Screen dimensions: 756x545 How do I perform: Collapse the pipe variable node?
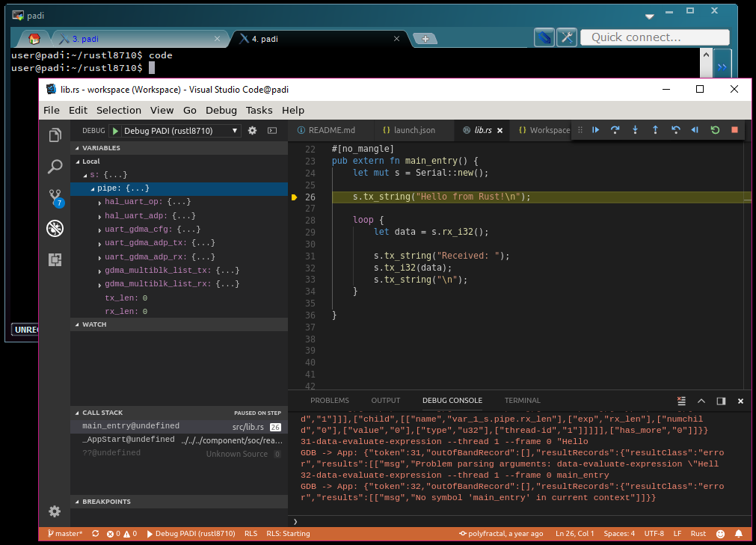[x=93, y=189]
